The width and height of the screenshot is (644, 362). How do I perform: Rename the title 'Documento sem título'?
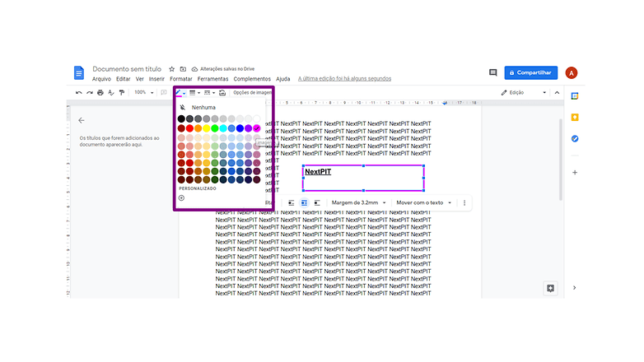click(x=127, y=69)
